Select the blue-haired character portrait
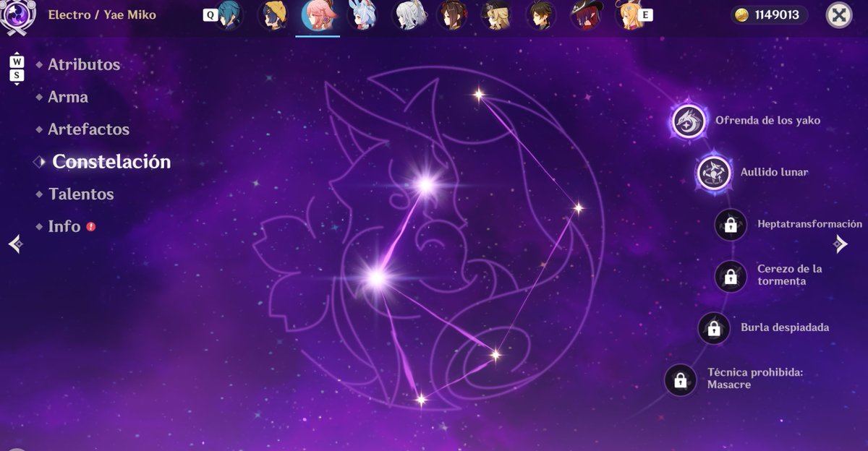868x451 pixels. click(x=230, y=15)
